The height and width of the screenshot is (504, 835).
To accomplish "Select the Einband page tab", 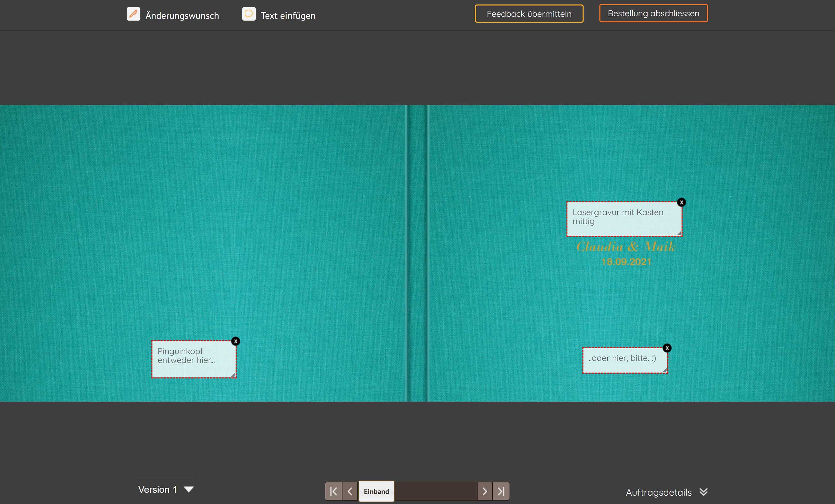I will 376,491.
